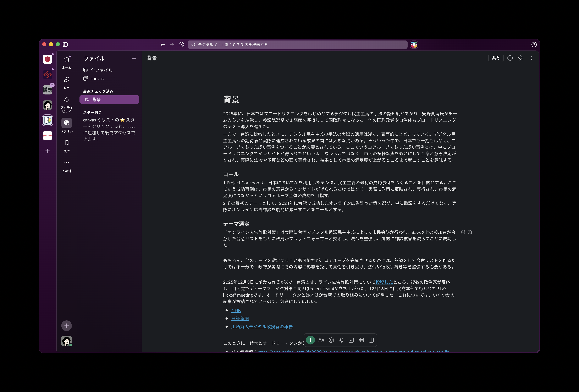The height and width of the screenshot is (392, 579).
Task: Insert a column layout from the canvas toolbar
Action: click(371, 340)
